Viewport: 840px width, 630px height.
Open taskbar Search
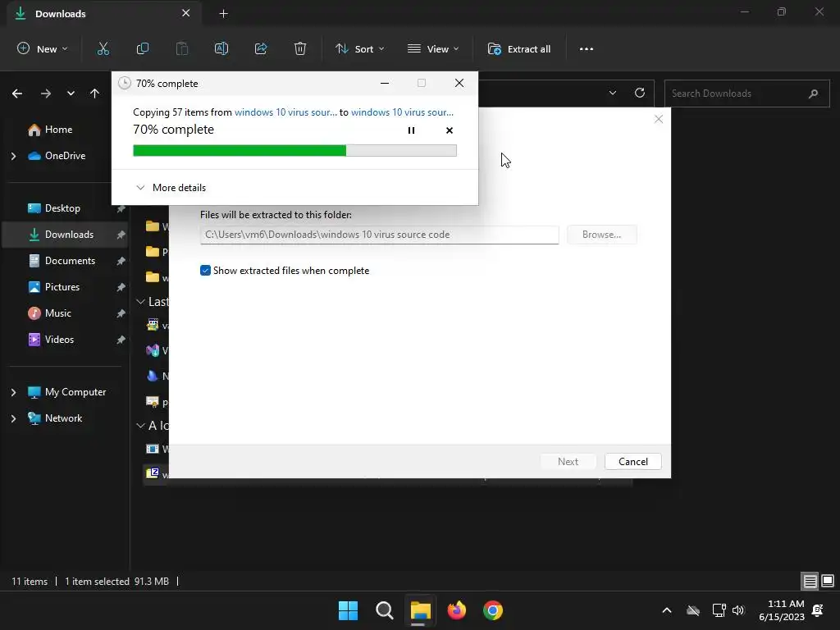point(385,610)
